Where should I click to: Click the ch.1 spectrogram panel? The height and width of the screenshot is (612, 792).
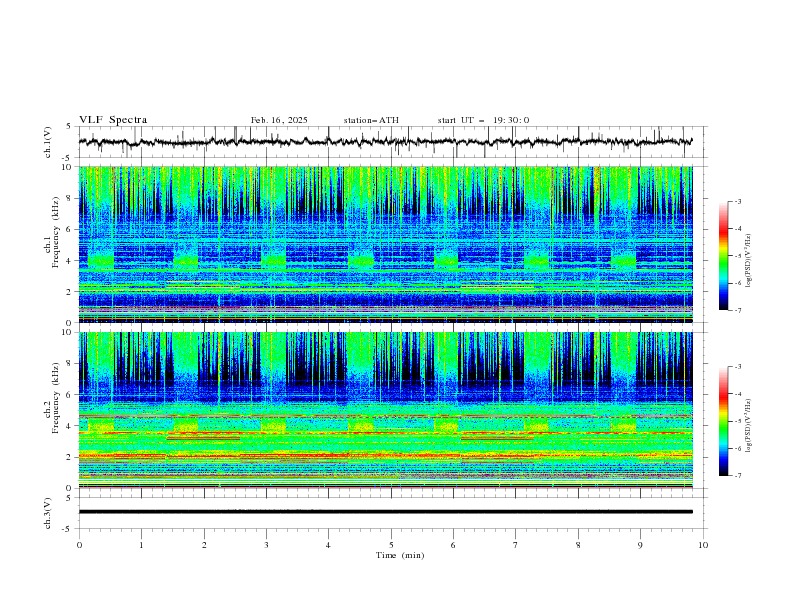point(385,244)
